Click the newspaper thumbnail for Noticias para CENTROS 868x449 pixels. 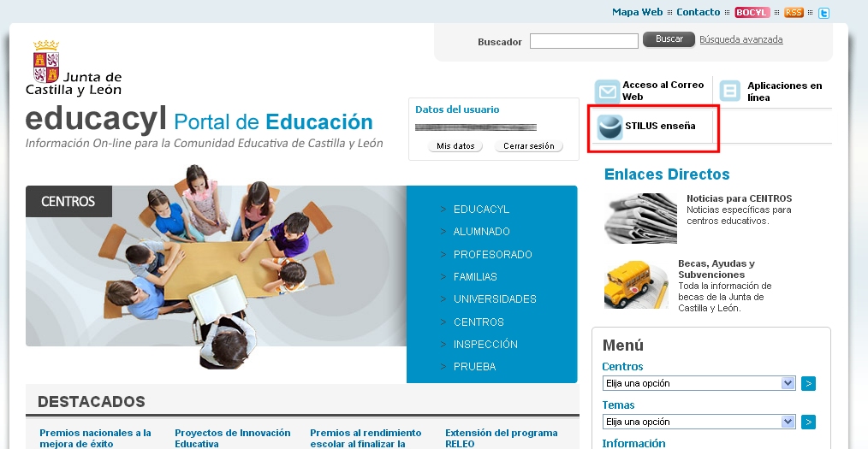coord(640,218)
